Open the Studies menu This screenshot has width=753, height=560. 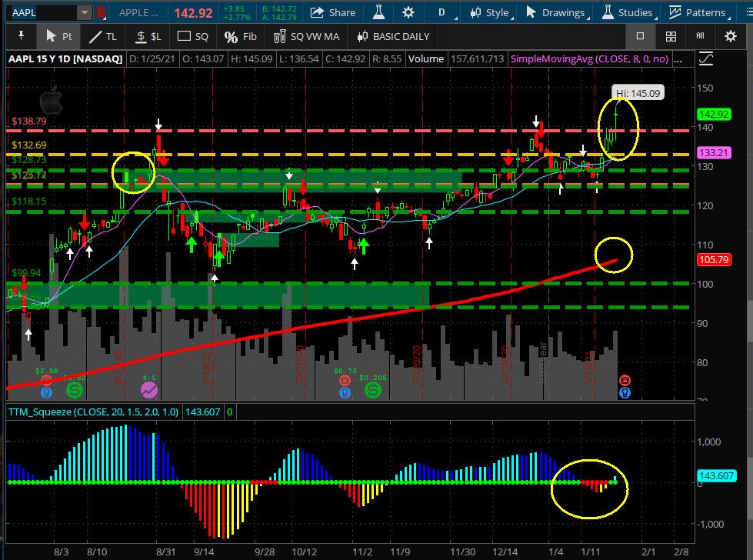coord(628,12)
